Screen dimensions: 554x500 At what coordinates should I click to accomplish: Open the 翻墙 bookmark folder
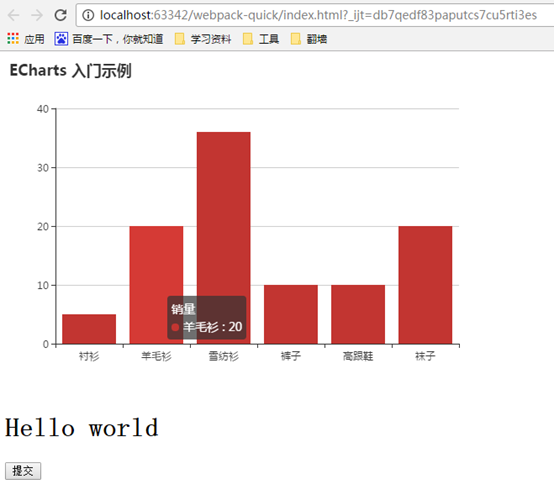coord(309,39)
